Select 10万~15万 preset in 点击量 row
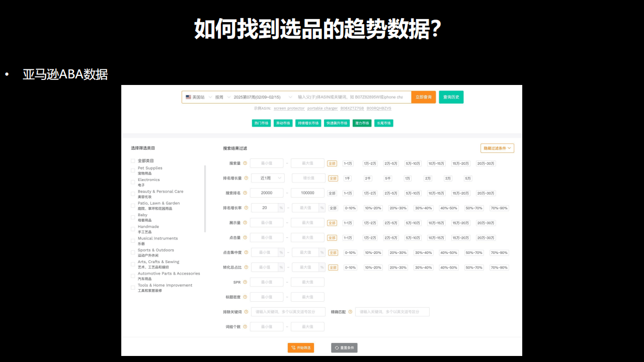Viewport: 644px width, 362px height. click(436, 238)
